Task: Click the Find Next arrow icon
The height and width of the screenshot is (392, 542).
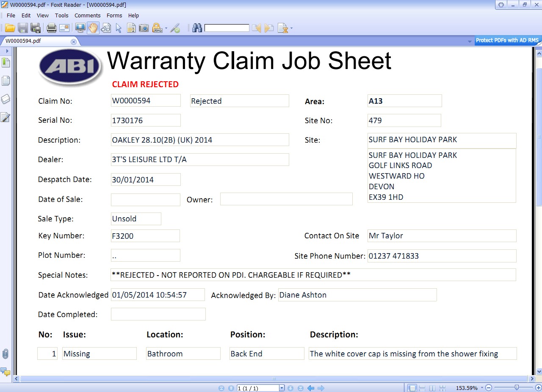Action: pyautogui.click(x=269, y=28)
